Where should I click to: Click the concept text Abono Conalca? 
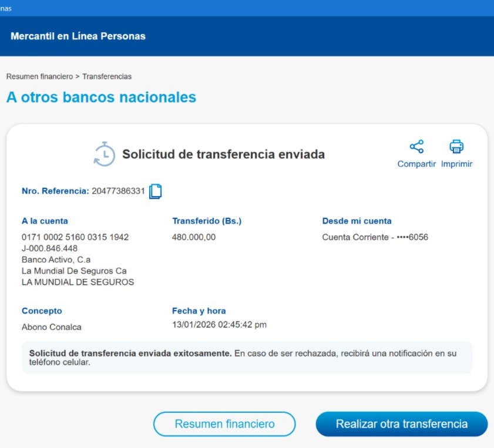(x=52, y=327)
